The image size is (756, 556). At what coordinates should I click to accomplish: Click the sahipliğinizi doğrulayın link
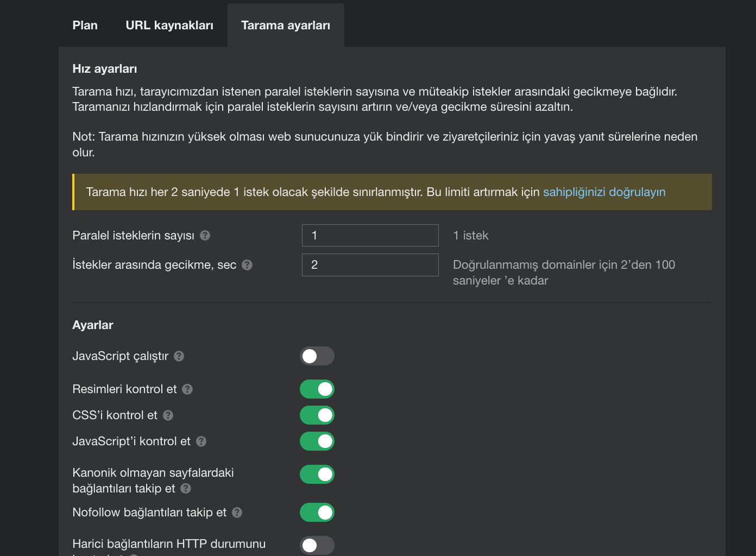coord(604,192)
